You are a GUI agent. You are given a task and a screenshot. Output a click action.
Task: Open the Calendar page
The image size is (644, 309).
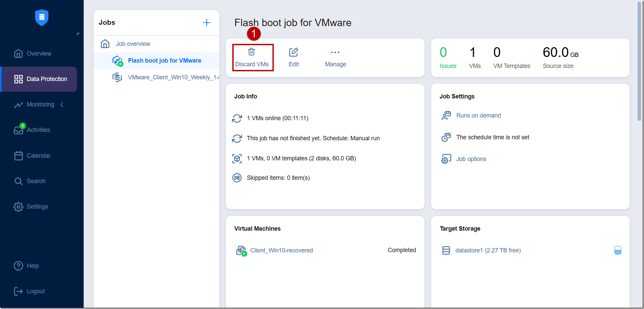click(x=38, y=156)
